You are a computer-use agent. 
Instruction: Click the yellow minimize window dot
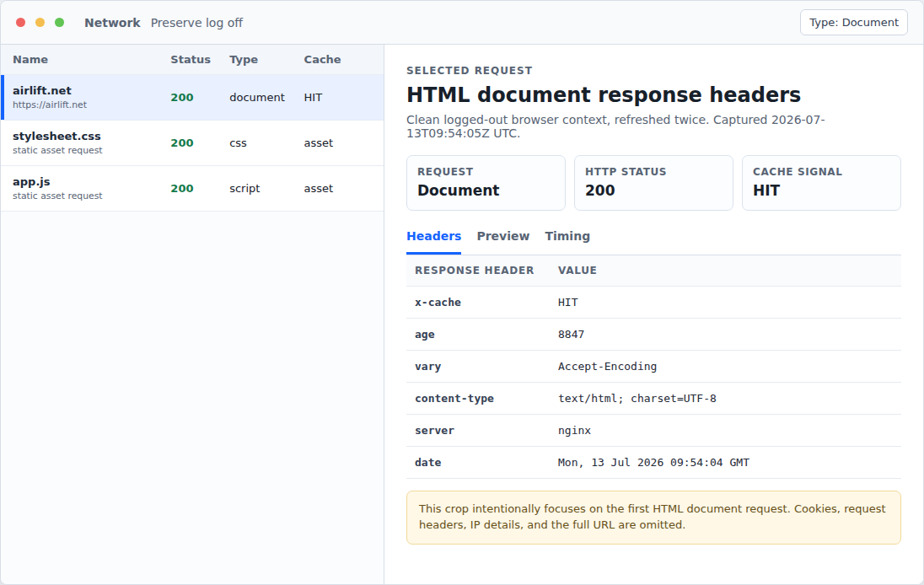click(x=40, y=23)
